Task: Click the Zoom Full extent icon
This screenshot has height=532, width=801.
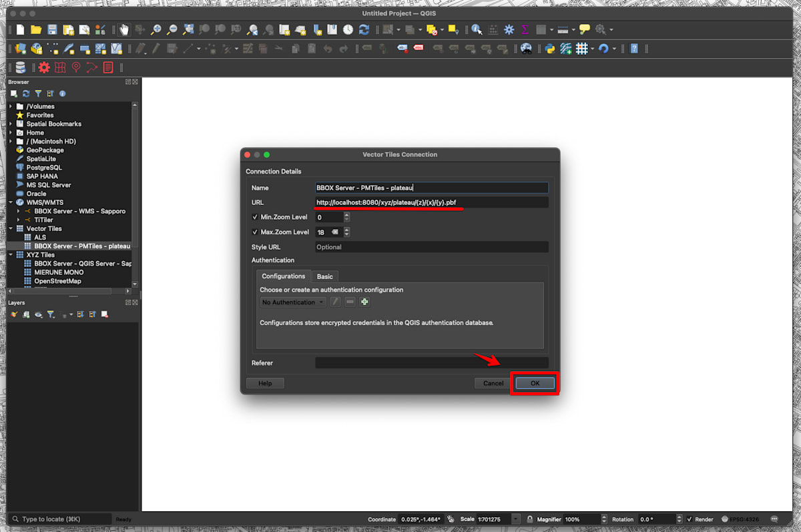Action: click(188, 30)
